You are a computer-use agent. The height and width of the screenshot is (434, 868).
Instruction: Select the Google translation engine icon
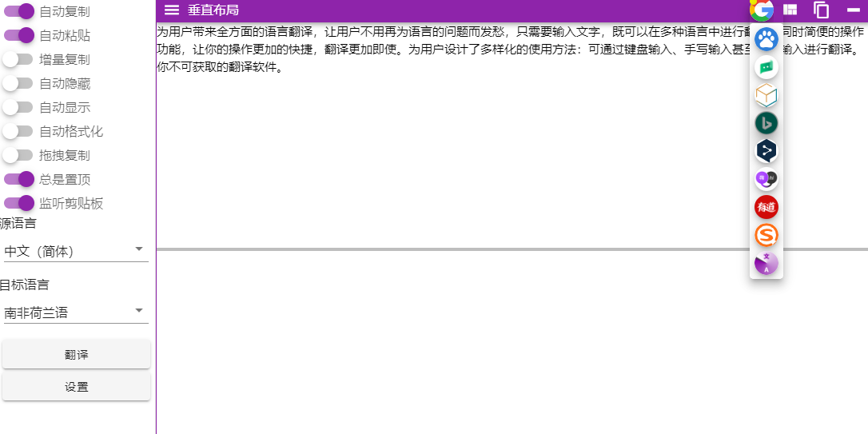click(x=762, y=10)
